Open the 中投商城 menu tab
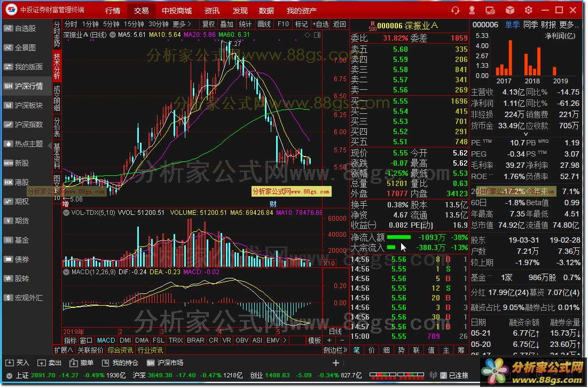The height and width of the screenshot is (388, 588). click(177, 11)
